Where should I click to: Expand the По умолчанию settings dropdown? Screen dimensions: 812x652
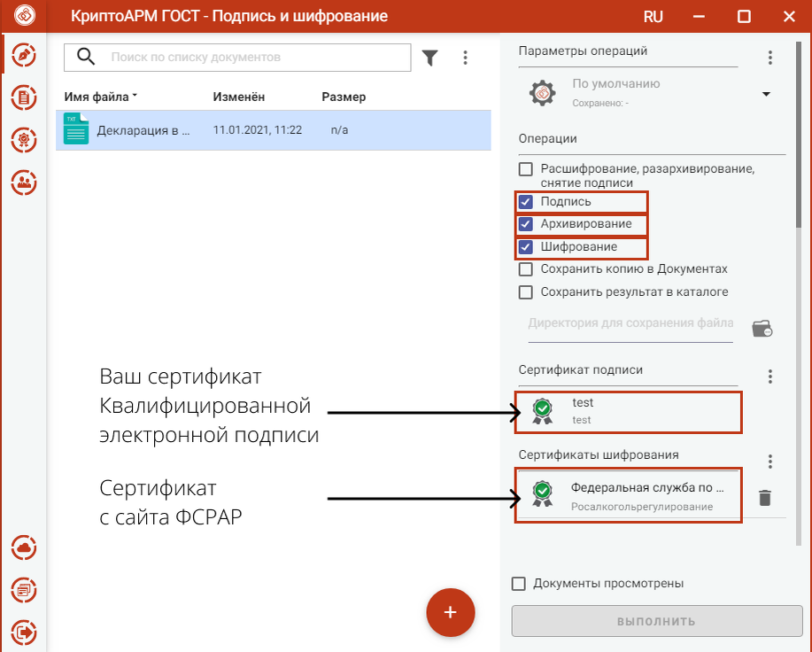click(767, 94)
